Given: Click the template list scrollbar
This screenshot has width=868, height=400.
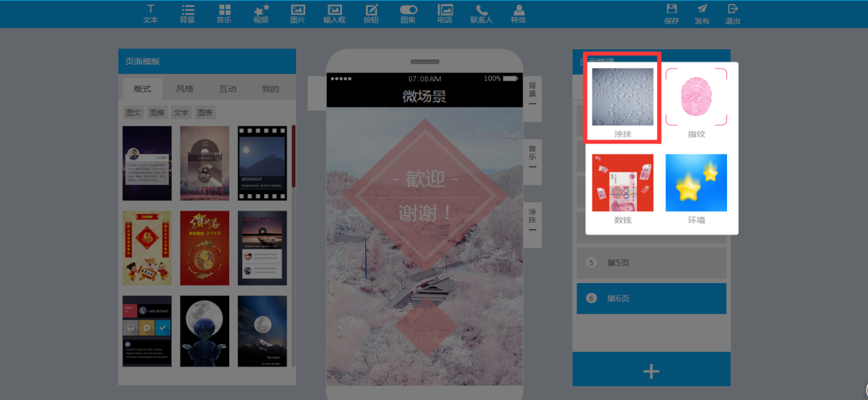Looking at the screenshot, I should point(293,157).
